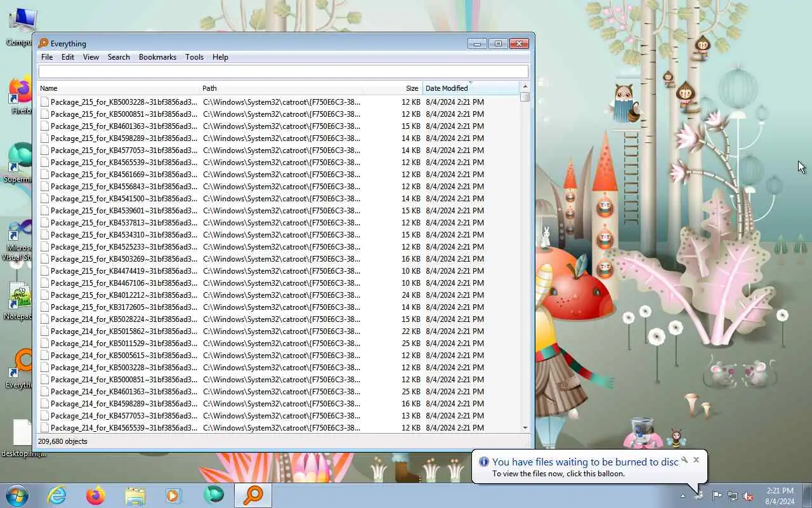Select the file Package_215_for_KB4474419
812x508 pixels.
tap(124, 271)
